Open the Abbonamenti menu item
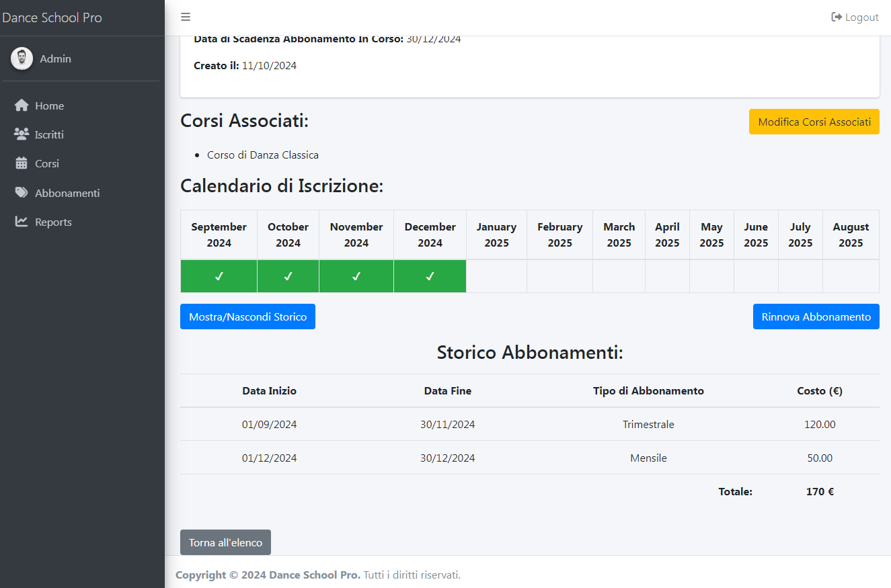 [x=67, y=193]
